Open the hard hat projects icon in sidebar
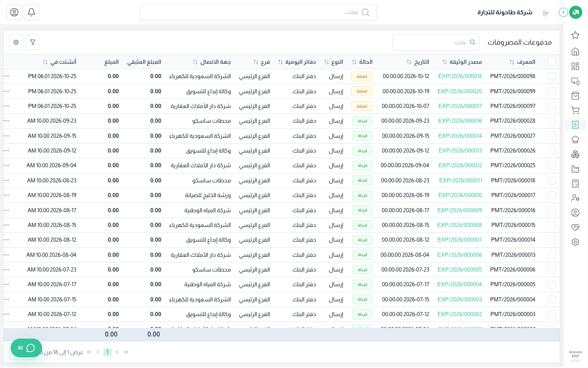Viewport: 588px width, 368px height. pos(575,139)
